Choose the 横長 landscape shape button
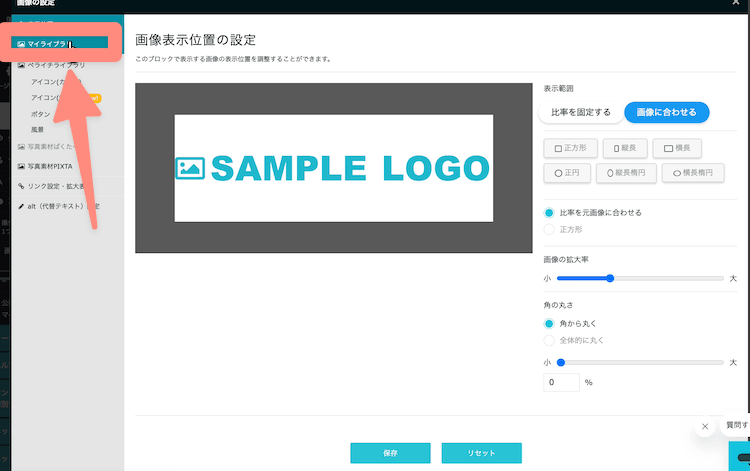Viewport: 750px width, 471px height. click(x=677, y=148)
